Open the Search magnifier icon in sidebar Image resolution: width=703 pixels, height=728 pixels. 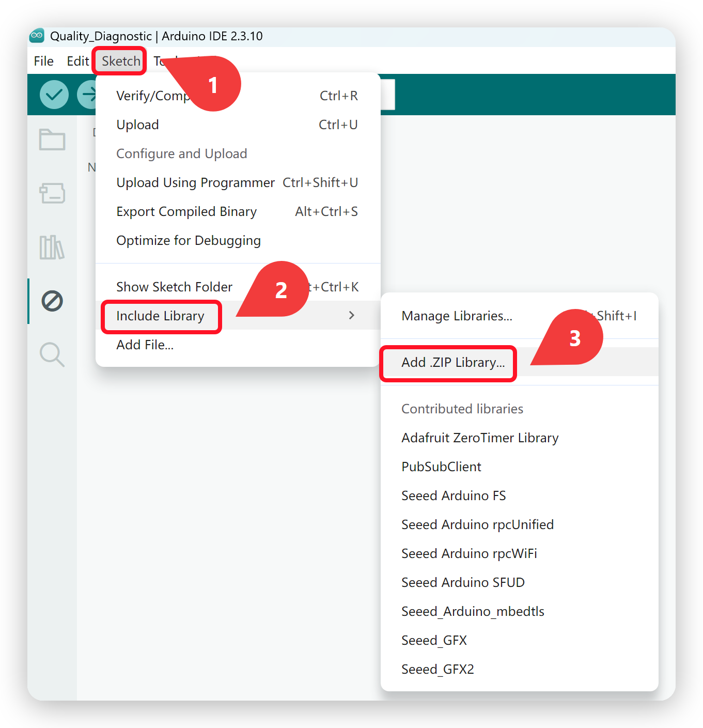52,355
